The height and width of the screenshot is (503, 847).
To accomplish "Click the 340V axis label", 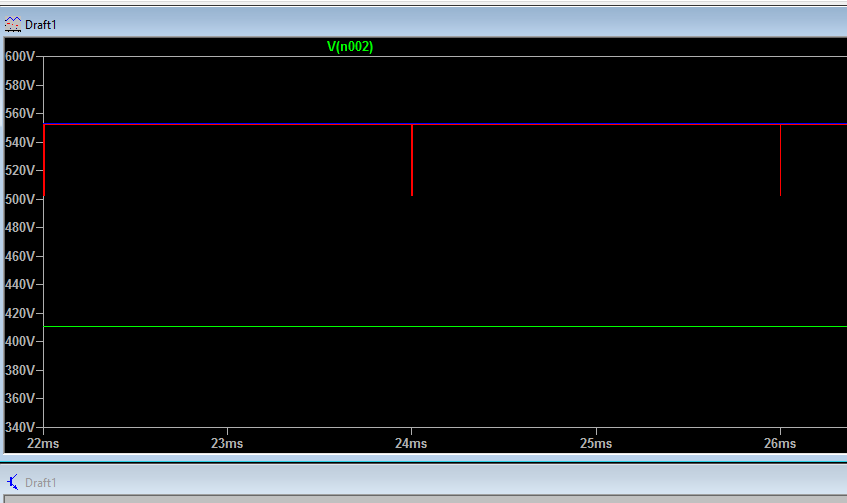I will click(20, 427).
